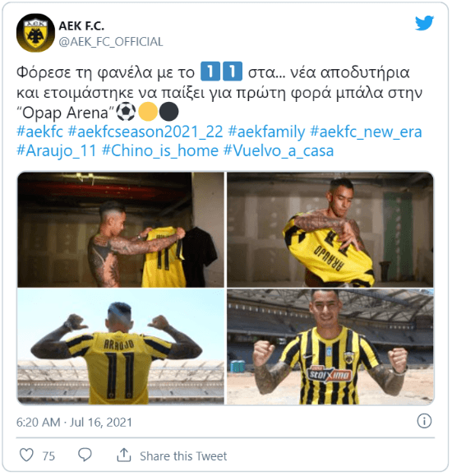Image resolution: width=452 pixels, height=476 pixels.
Task: Open the #aekfamily hashtag
Action: (266, 132)
